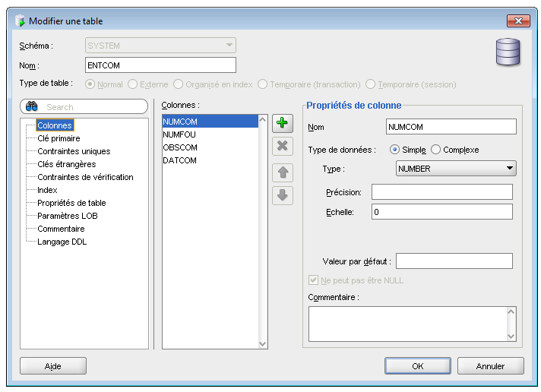Screen dimensions: 541x392
Task: Click the Précision input field
Action: point(441,191)
